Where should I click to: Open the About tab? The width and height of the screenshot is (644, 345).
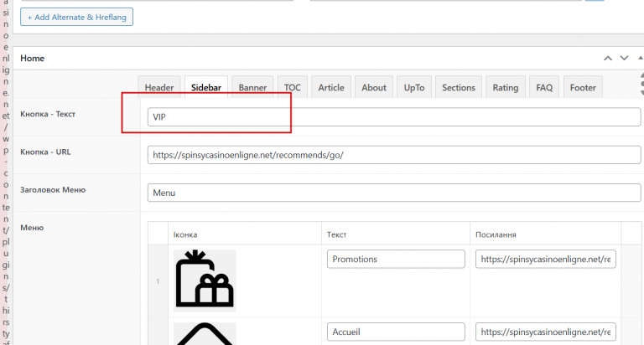(374, 87)
